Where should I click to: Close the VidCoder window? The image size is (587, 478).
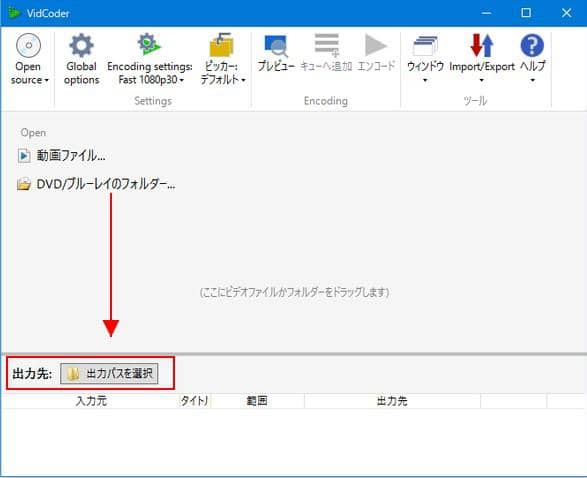tap(566, 13)
